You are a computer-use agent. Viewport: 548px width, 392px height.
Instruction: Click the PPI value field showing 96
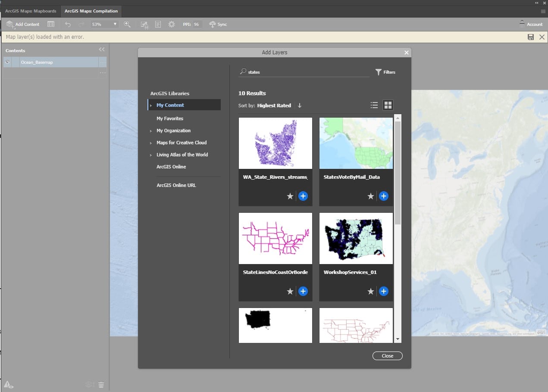(x=197, y=24)
